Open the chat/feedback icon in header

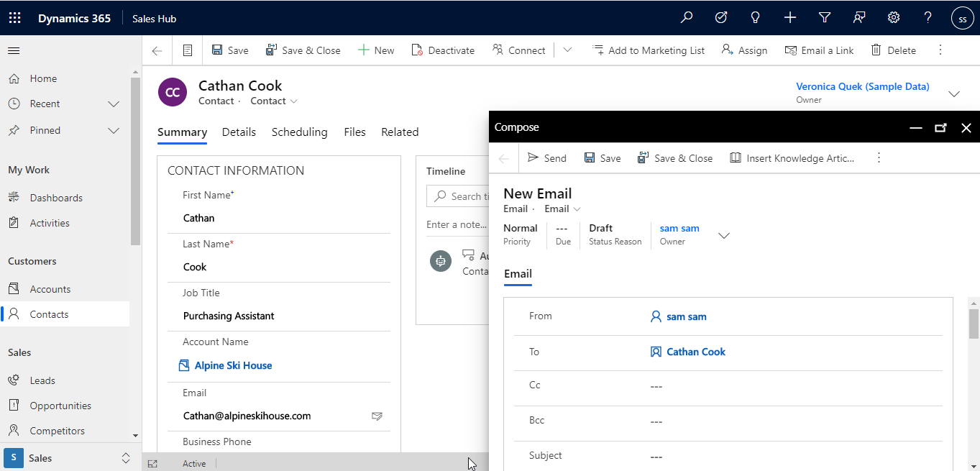[859, 18]
